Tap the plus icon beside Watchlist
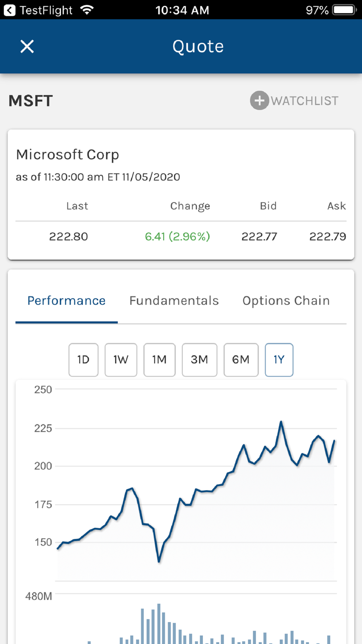The height and width of the screenshot is (644, 362). [x=259, y=100]
